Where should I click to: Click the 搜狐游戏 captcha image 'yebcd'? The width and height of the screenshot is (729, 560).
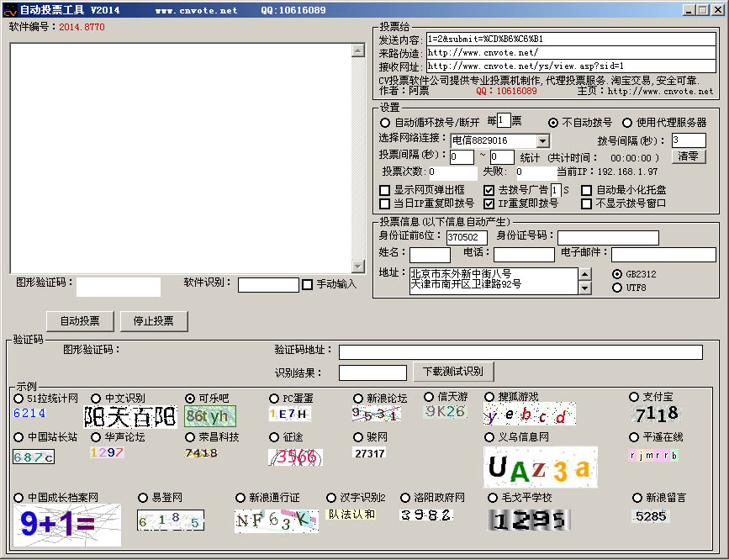529,414
